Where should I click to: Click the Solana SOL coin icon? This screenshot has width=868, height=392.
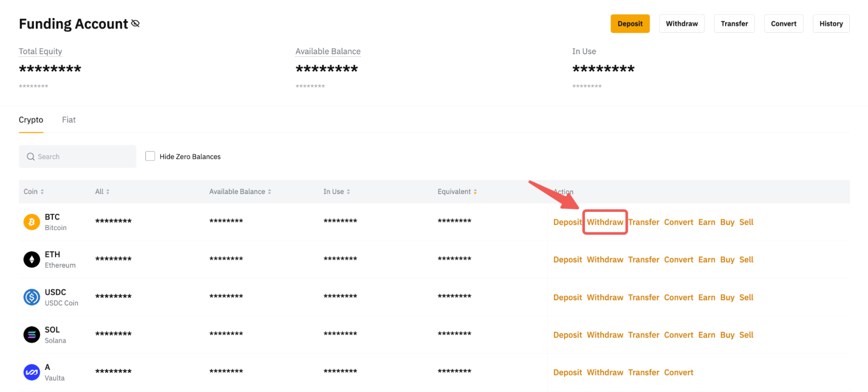click(x=31, y=335)
